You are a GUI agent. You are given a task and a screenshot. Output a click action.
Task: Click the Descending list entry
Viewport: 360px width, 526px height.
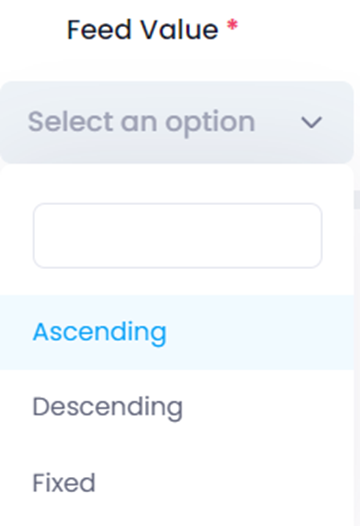coord(177,407)
